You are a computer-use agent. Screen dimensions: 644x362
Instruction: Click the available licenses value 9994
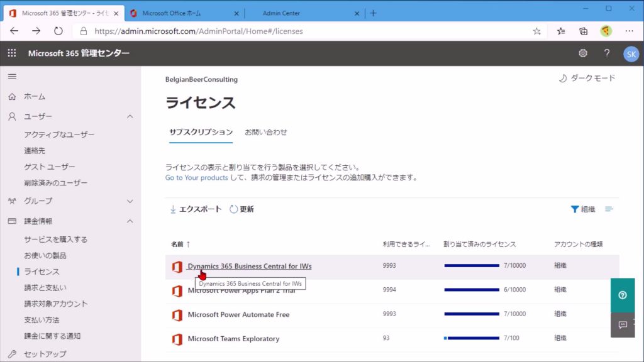389,290
